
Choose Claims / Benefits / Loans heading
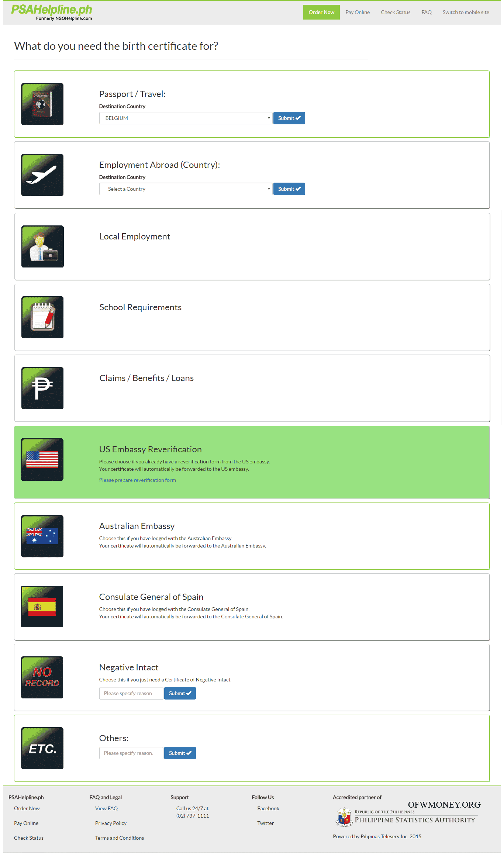click(x=146, y=378)
